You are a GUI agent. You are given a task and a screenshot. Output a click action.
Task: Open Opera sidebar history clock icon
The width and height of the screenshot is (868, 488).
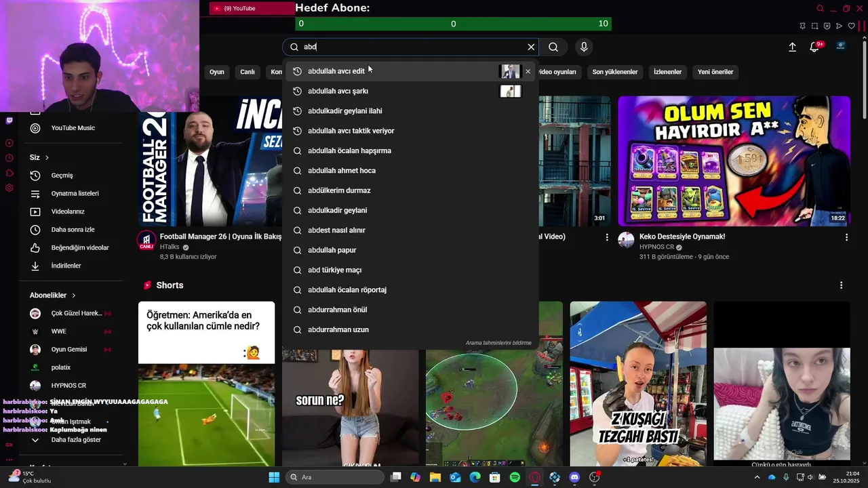[9, 158]
